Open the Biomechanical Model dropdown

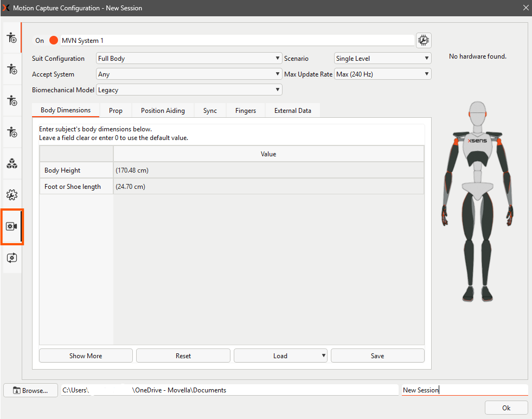point(189,90)
